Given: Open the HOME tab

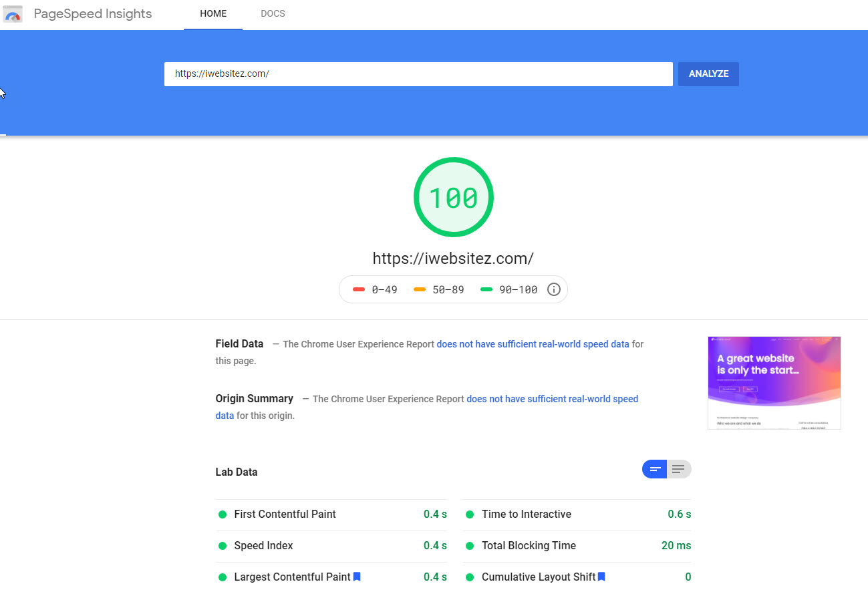Looking at the screenshot, I should point(213,14).
